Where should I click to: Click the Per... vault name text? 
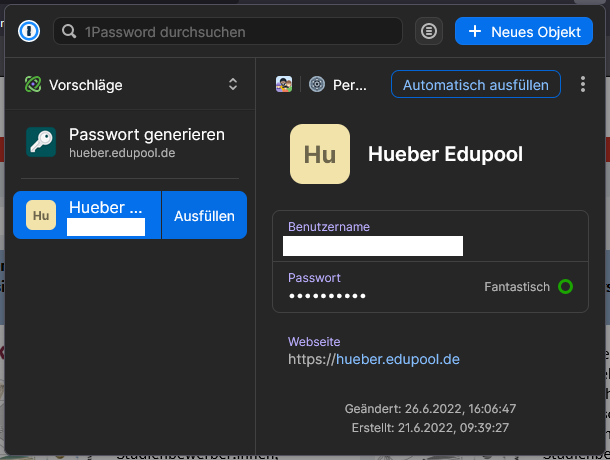(349, 85)
